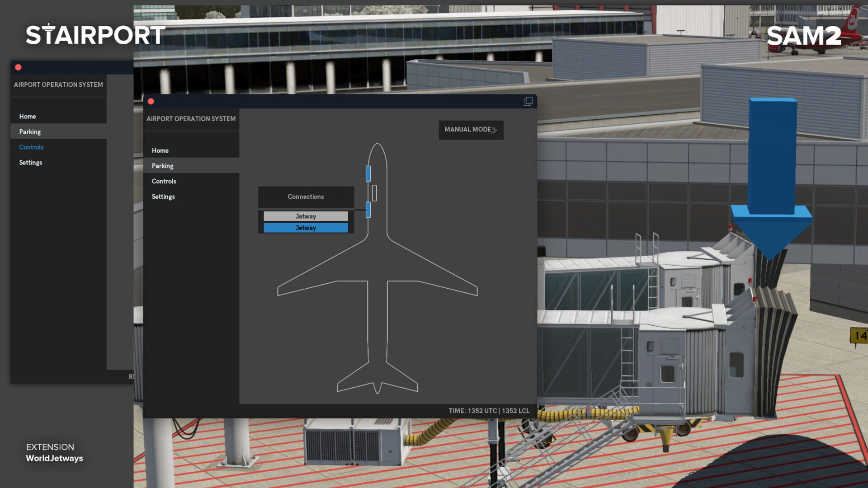Open the highlighted Controls entry in the background window
This screenshot has height=488, width=868.
tap(31, 147)
